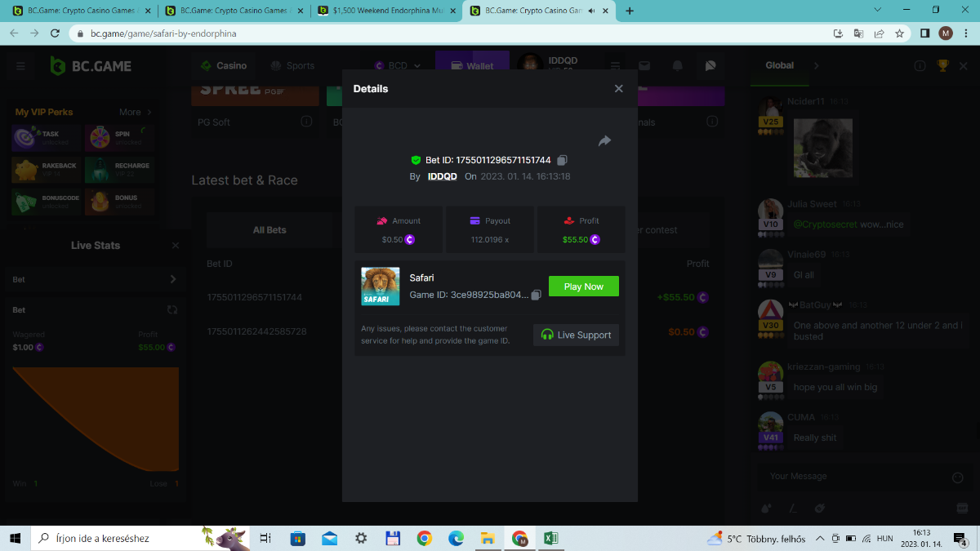Viewport: 980px width, 551px height.
Task: Copy the Safari Game ID
Action: 537,295
